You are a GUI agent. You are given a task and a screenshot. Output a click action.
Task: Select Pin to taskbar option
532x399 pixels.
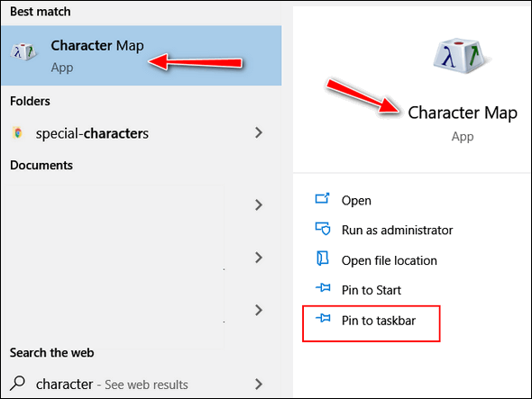pos(371,323)
